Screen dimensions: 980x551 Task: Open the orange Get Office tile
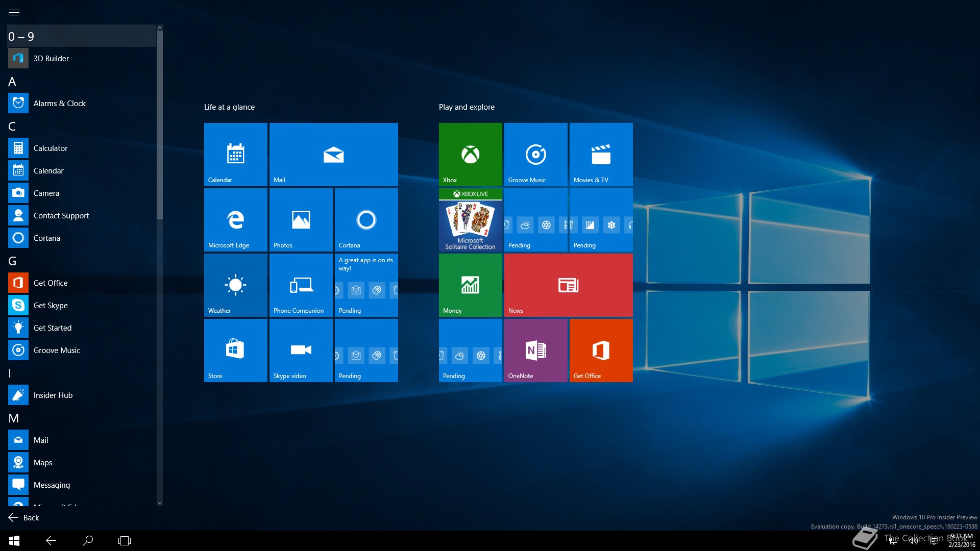(x=601, y=350)
